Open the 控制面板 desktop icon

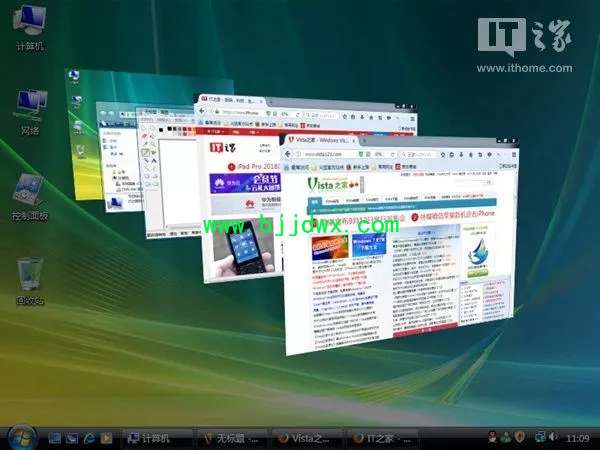coord(30,197)
